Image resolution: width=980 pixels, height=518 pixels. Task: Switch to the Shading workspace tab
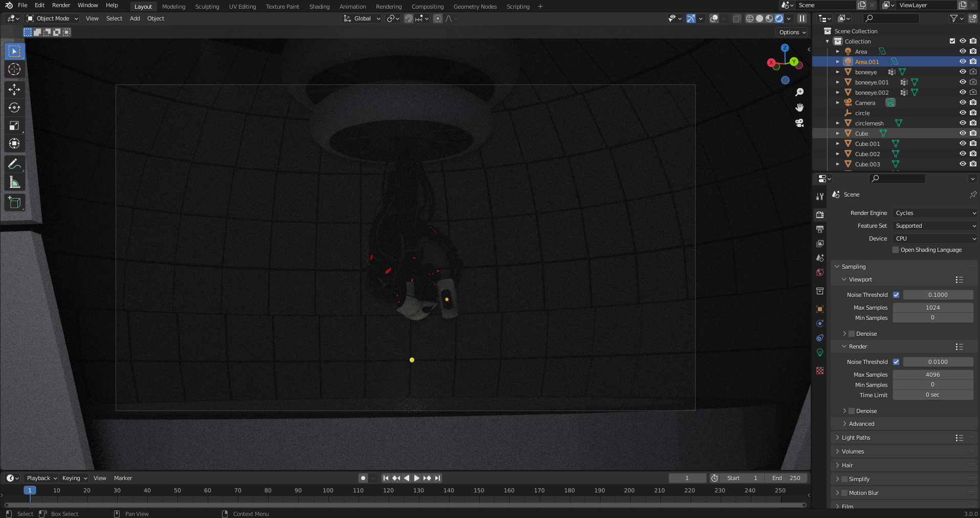point(319,7)
